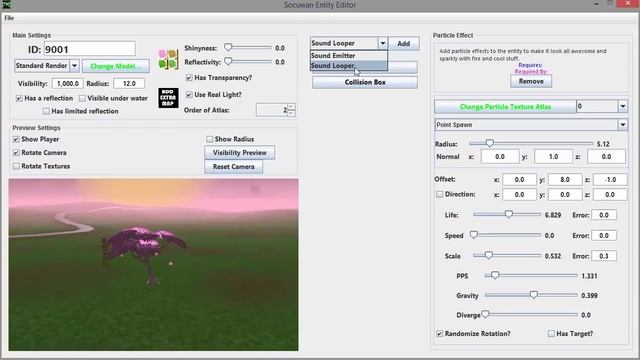
Task: Toggle Show Player checkbox
Action: coord(16,139)
